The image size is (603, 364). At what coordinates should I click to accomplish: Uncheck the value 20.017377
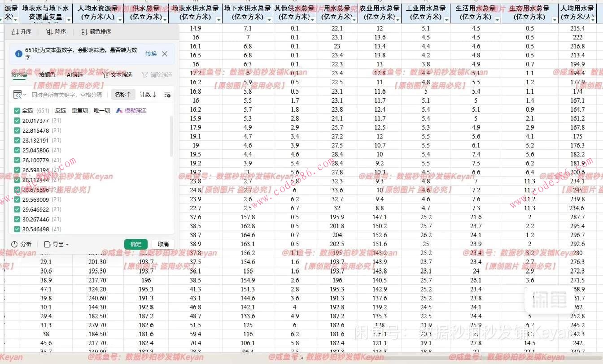pos(16,120)
